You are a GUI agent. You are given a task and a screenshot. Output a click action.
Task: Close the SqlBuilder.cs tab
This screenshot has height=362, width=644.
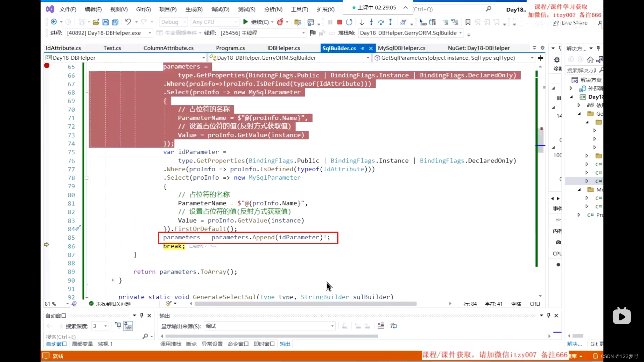371,49
